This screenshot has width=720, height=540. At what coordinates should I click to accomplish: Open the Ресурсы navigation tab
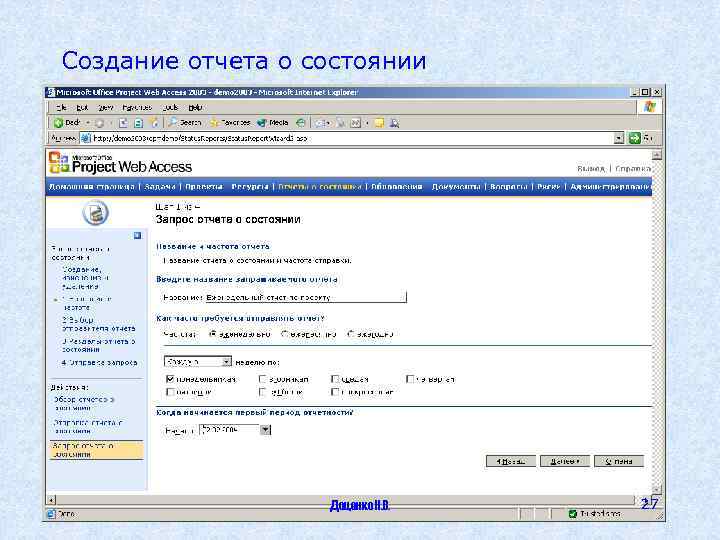pos(250,186)
